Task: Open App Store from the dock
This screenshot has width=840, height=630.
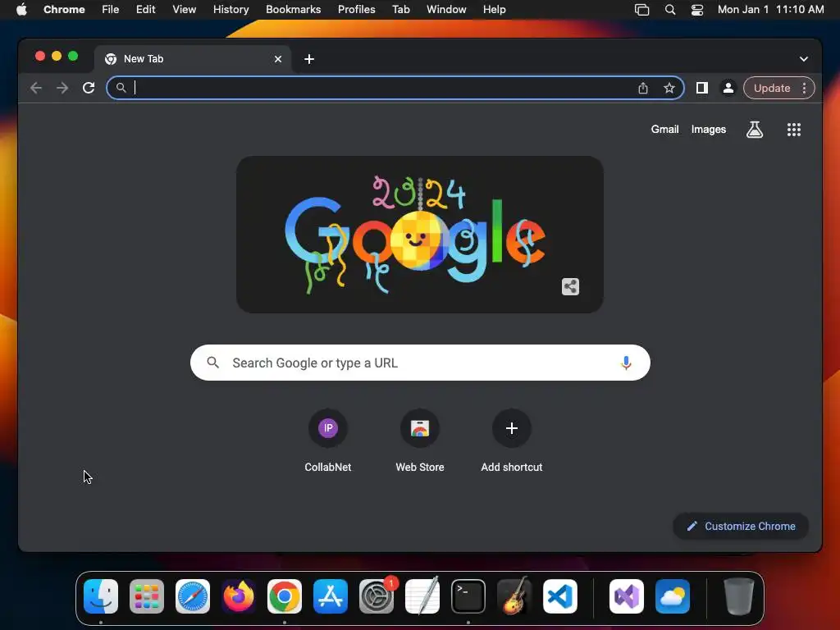Action: [x=331, y=596]
